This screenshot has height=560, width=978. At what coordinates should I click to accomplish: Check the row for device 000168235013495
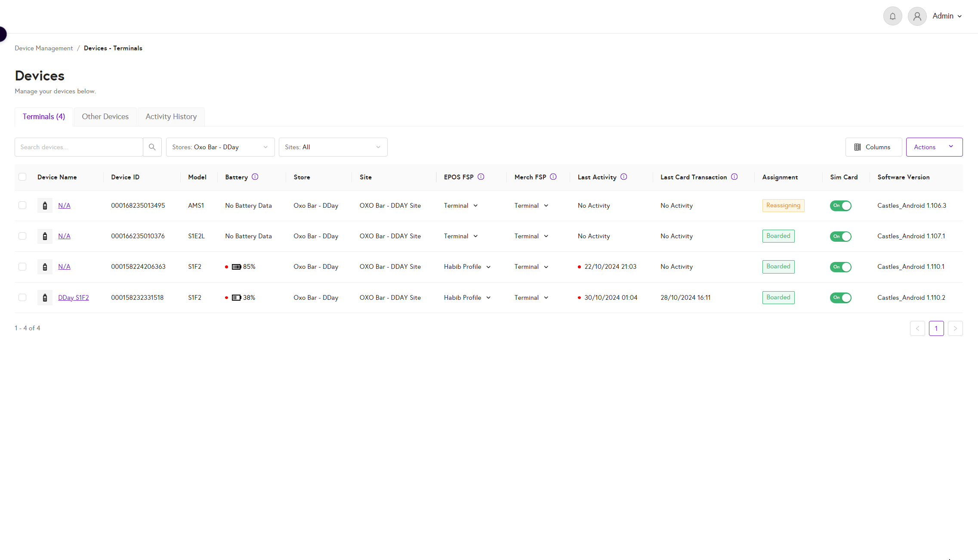click(x=22, y=205)
